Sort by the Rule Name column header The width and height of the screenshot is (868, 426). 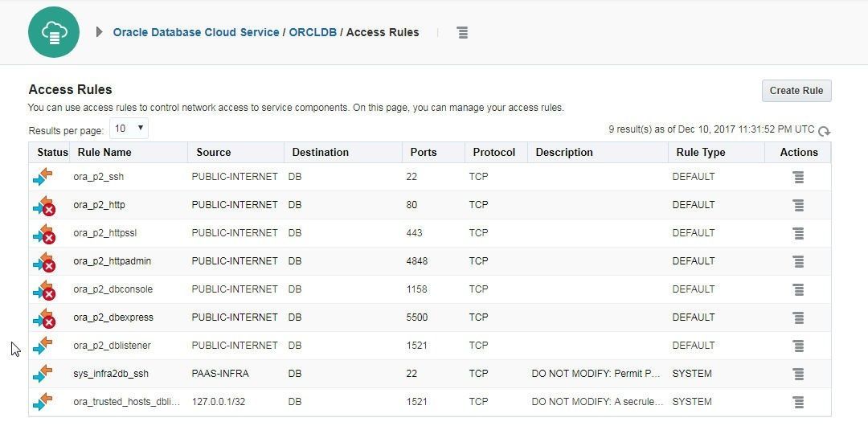[104, 153]
